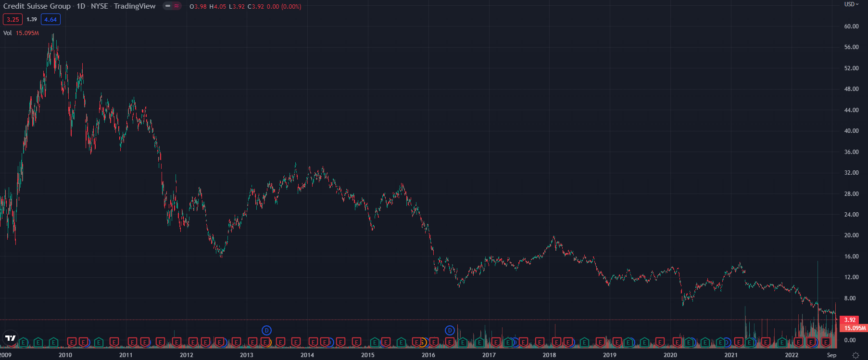Click the 1.39 spread value
This screenshot has width=868, height=360.
(x=32, y=20)
